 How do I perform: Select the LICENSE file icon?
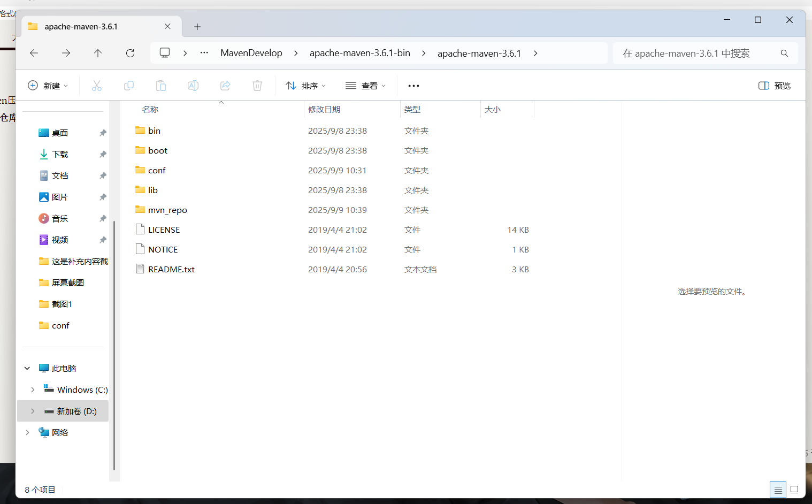140,230
